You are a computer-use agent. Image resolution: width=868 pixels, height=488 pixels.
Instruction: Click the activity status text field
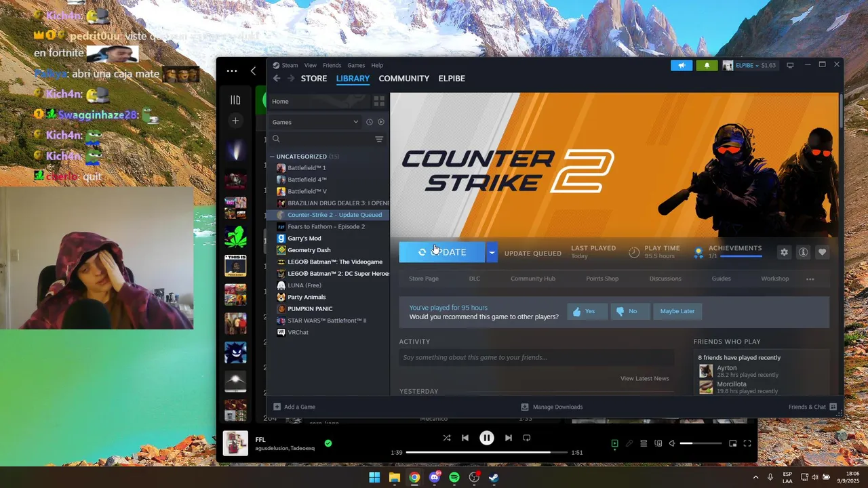pyautogui.click(x=536, y=357)
